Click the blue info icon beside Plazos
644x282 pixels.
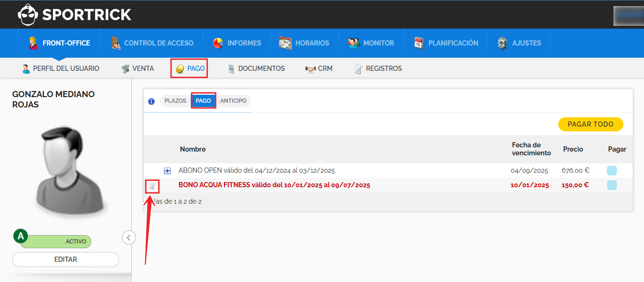pos(151,101)
